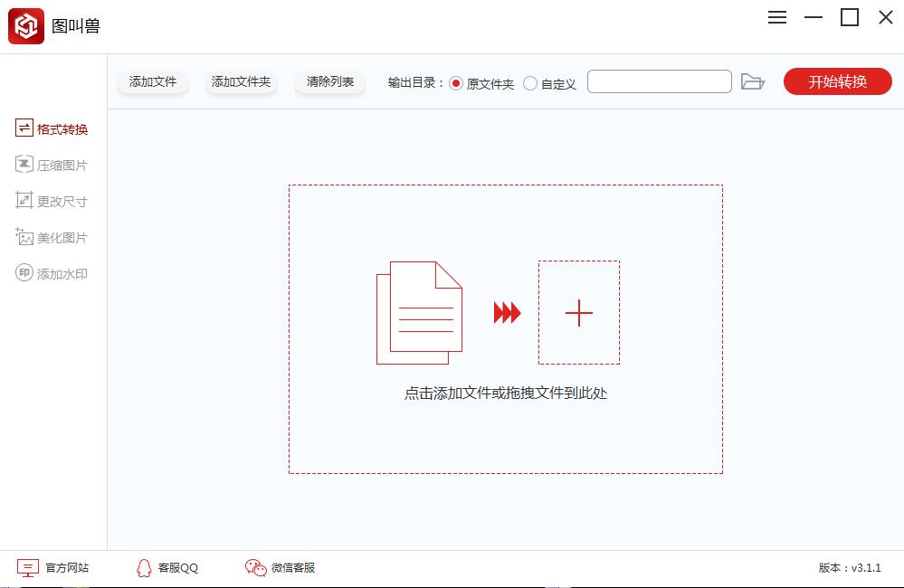
Task: Click the dashed drop zone area
Action: click(505, 434)
